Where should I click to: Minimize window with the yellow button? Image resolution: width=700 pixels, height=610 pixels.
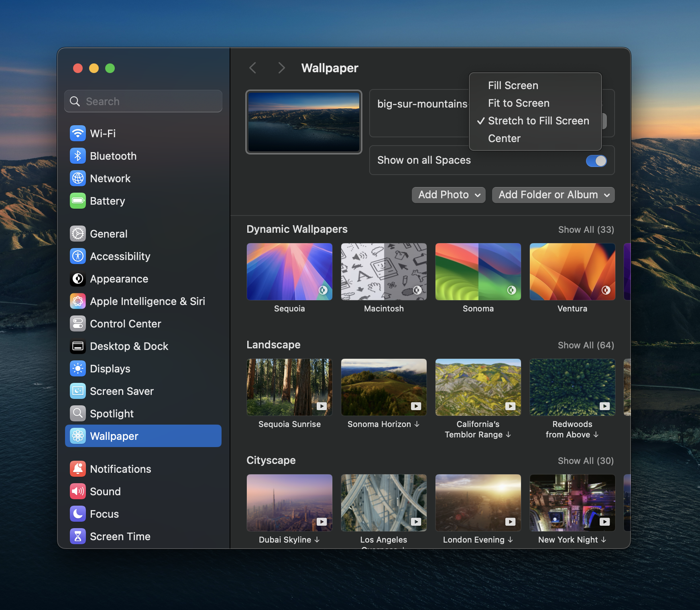pyautogui.click(x=94, y=68)
